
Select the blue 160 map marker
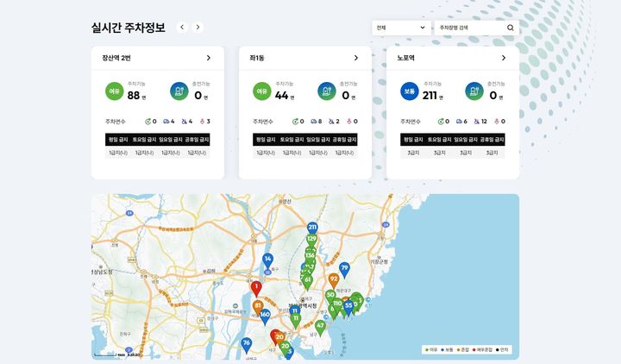[x=265, y=316]
